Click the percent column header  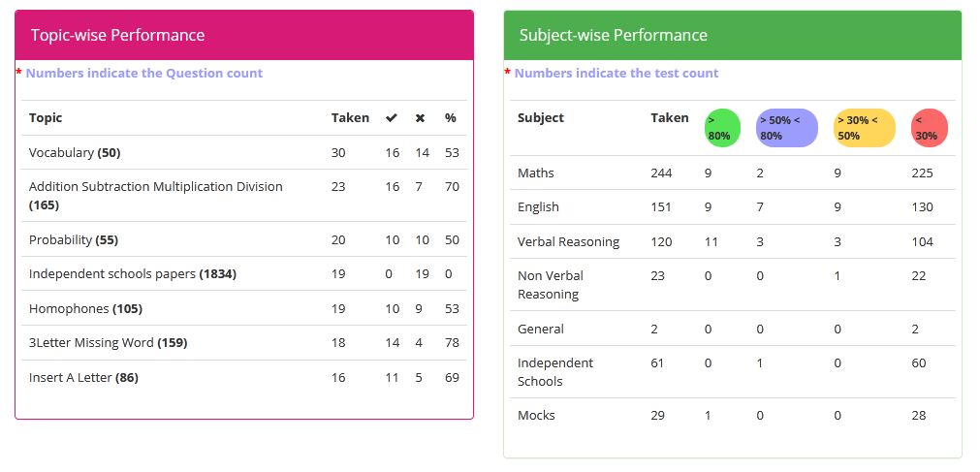451,117
